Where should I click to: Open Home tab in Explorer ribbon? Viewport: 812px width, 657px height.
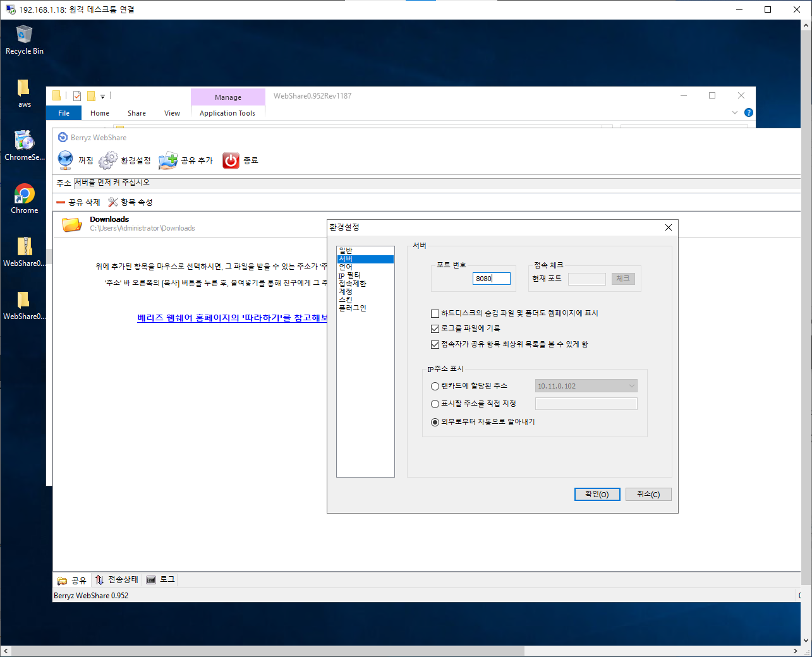coord(100,113)
